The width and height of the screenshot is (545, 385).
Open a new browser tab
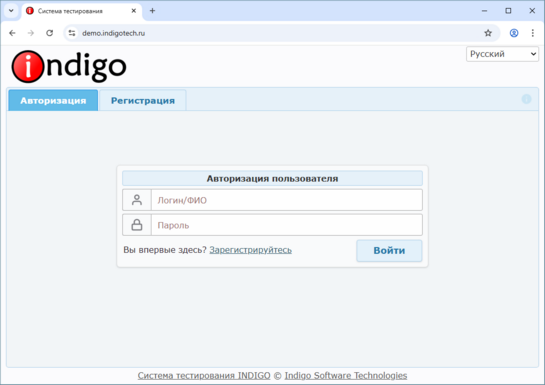152,11
